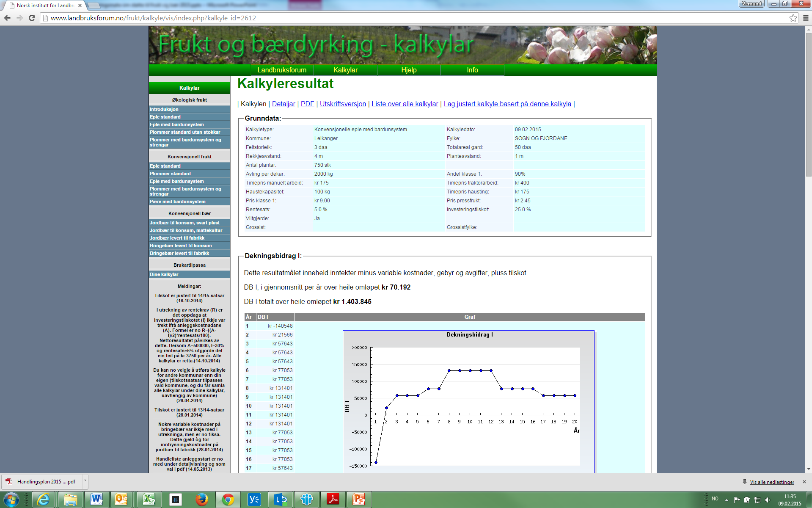Viewport: 812px width, 508px height.
Task: Open Yammer from taskbar
Action: (254, 500)
